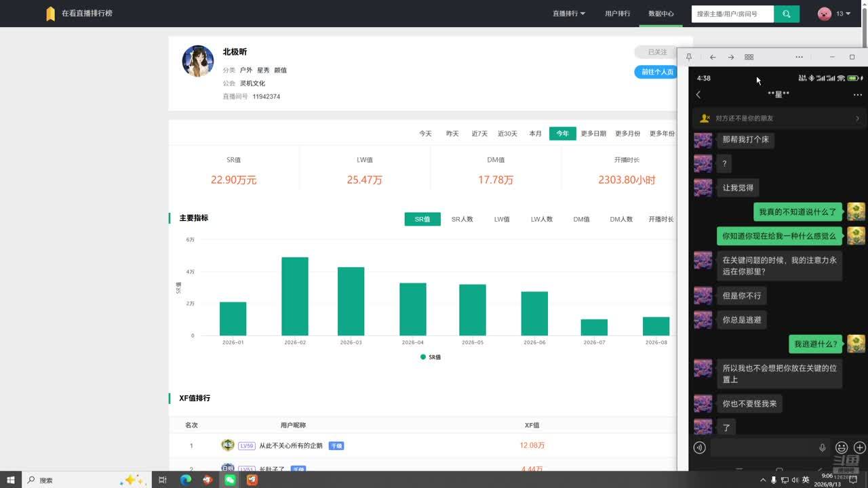Screen dimensions: 868x488
Task: Open the 用户排行 nav item
Action: [x=618, y=14]
